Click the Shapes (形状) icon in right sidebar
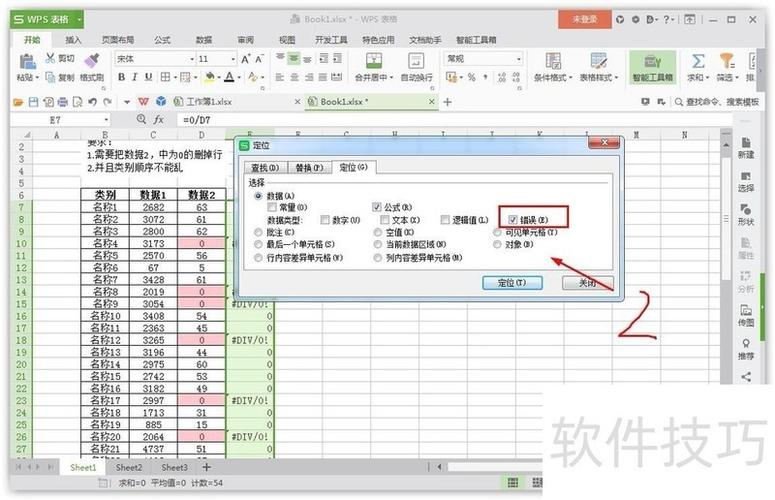Screen dimensions: 775x500 point(746,209)
